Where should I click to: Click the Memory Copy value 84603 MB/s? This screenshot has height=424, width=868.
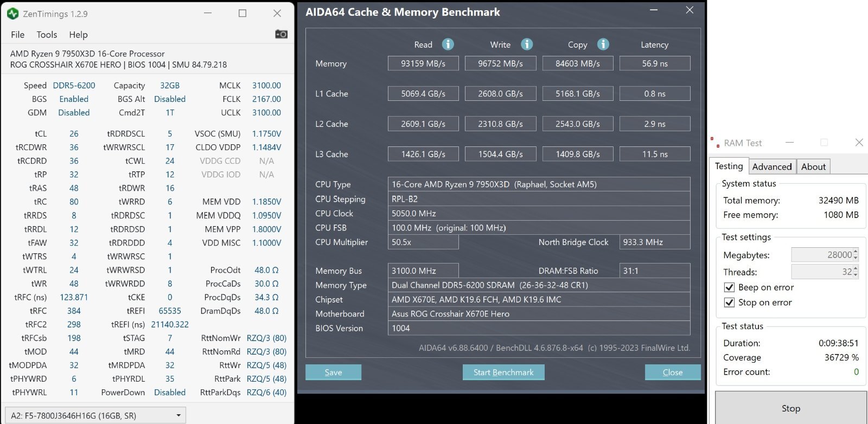coord(578,63)
